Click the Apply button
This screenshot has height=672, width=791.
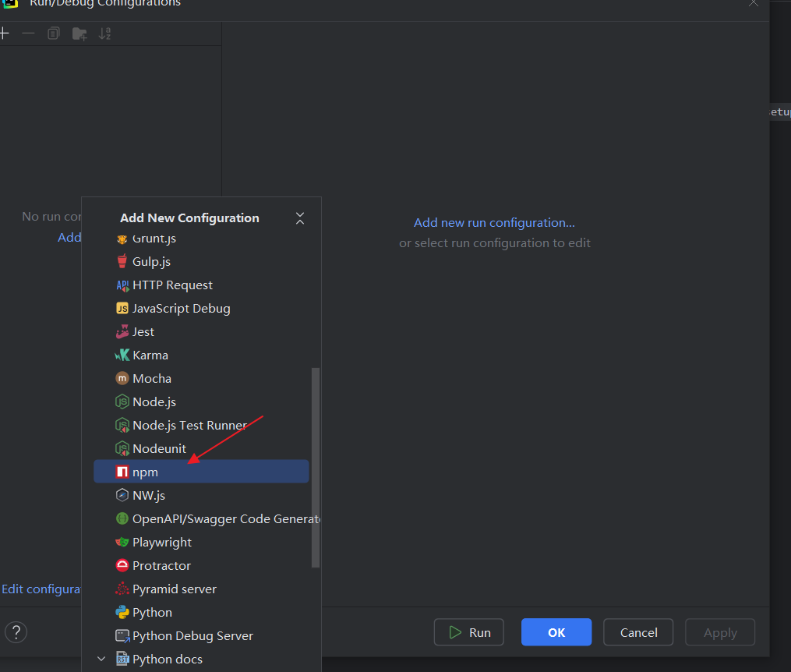coord(720,632)
